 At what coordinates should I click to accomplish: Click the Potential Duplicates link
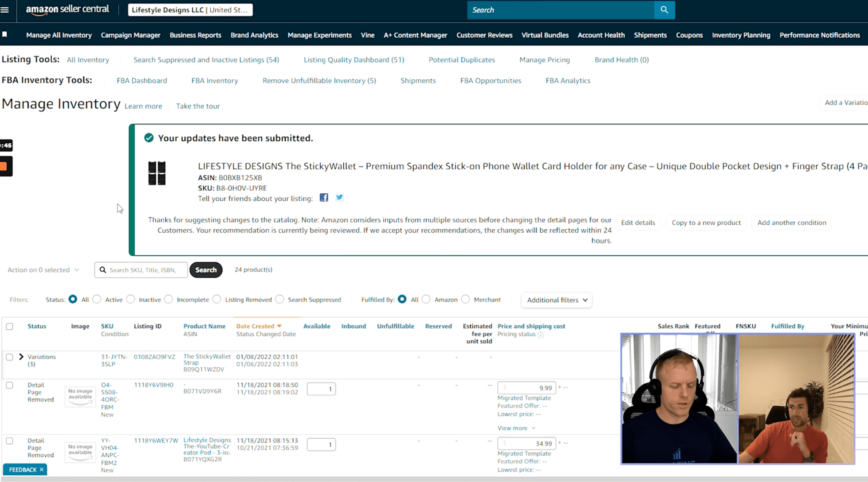pos(462,60)
